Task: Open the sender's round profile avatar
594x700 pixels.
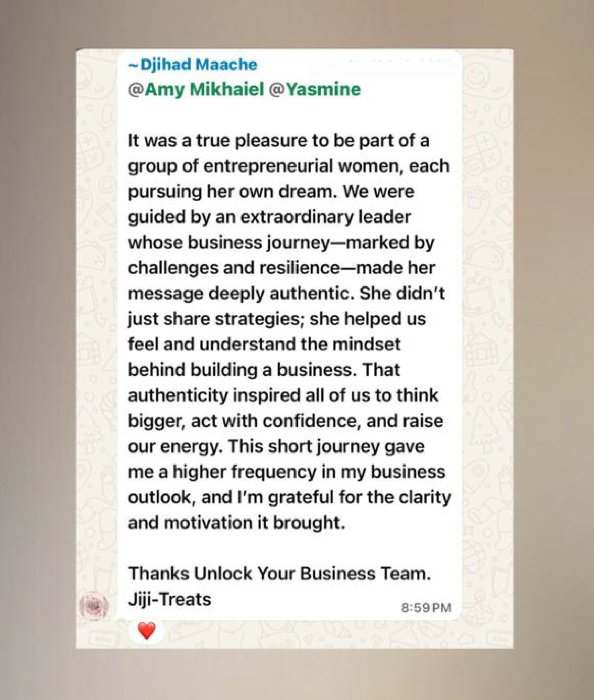Action: pyautogui.click(x=93, y=606)
